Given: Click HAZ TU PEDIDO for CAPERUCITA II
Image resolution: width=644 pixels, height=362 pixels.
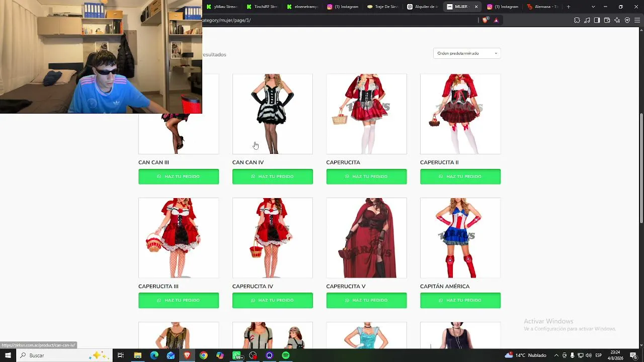Looking at the screenshot, I should [460, 176].
